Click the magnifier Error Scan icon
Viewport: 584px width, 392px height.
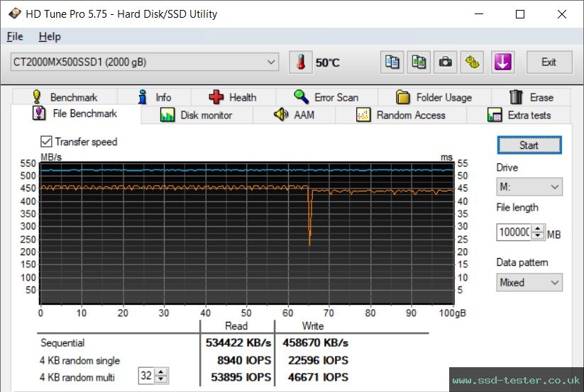click(x=301, y=96)
